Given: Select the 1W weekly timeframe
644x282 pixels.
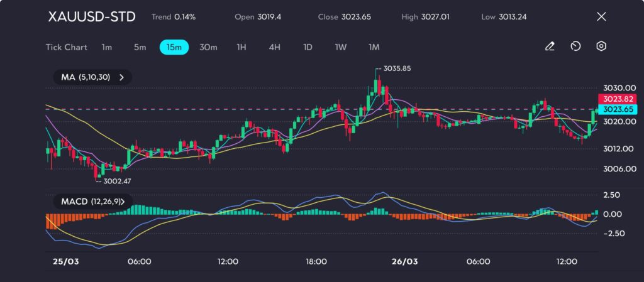Looking at the screenshot, I should click(340, 47).
